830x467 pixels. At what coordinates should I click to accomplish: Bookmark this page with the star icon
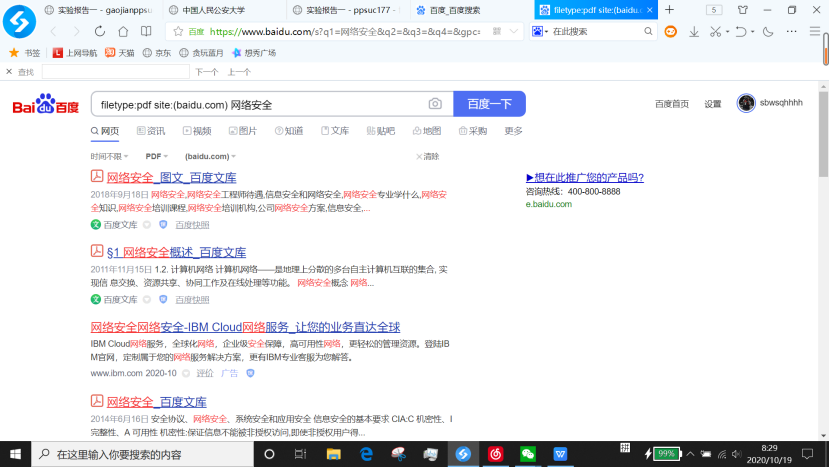coord(178,32)
